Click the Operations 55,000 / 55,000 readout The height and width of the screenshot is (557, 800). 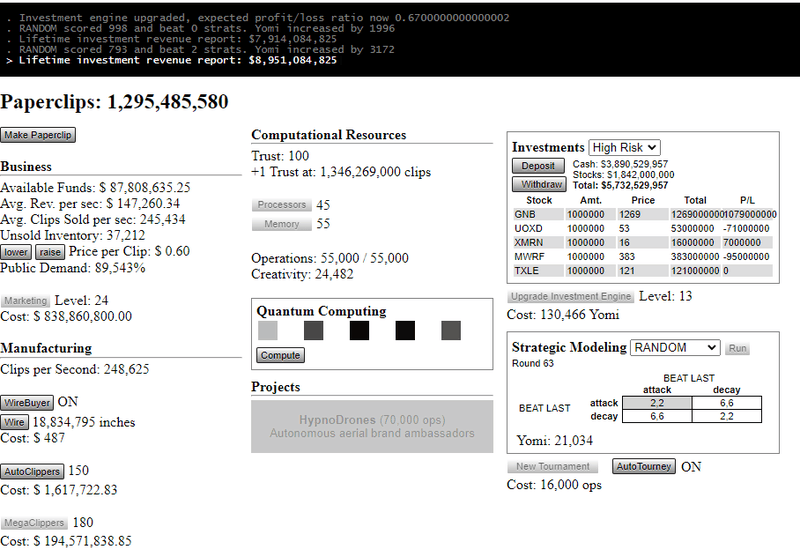coord(330,258)
